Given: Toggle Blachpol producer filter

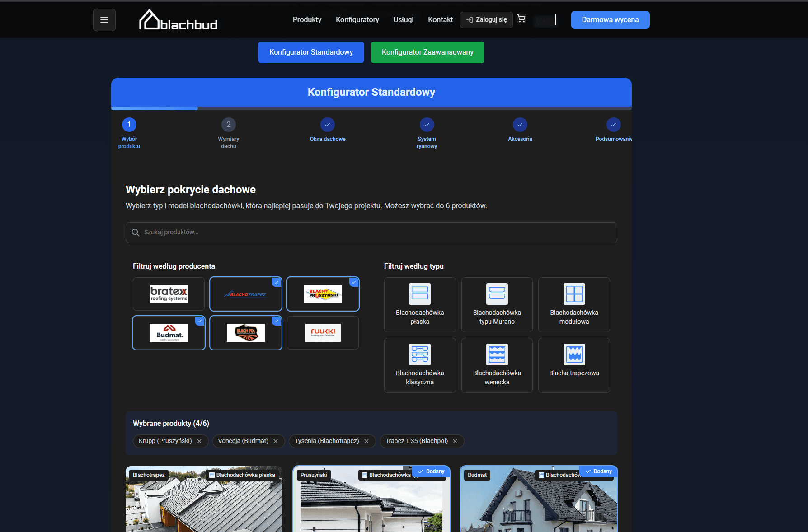Looking at the screenshot, I should [246, 333].
